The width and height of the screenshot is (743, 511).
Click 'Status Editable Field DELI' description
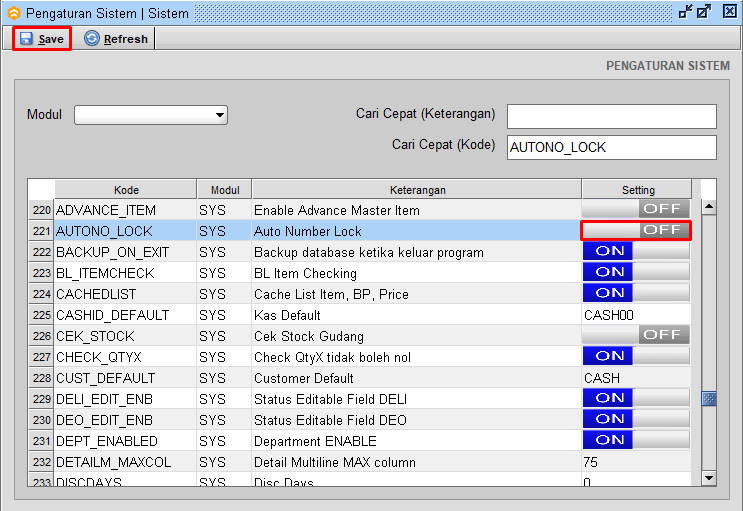(330, 399)
